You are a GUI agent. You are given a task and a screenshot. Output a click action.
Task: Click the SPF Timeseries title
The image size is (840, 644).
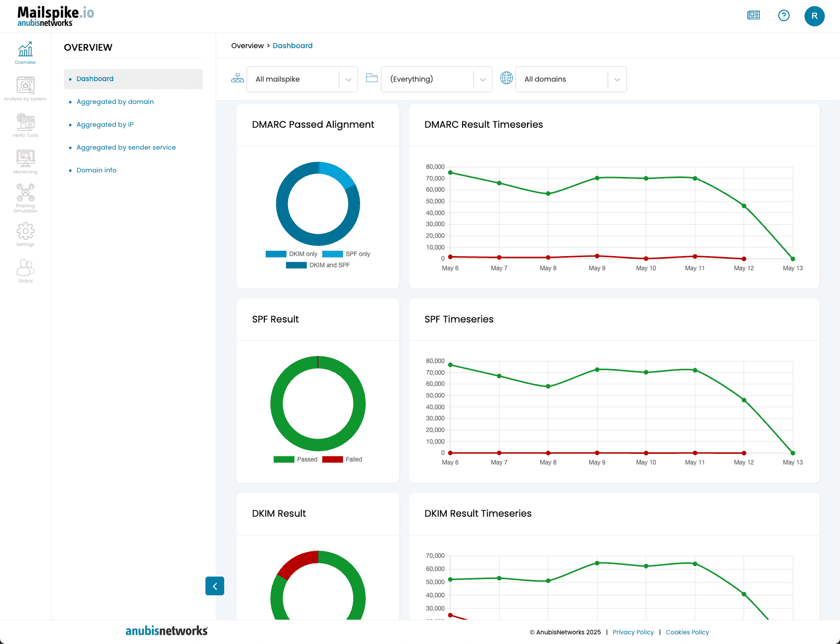click(459, 319)
